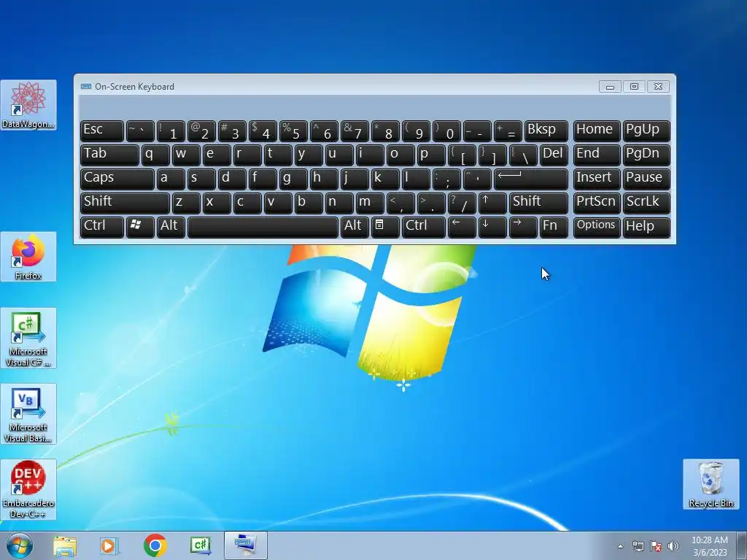Viewport: 747px width, 560px height.
Task: Click the End key
Action: click(x=597, y=155)
